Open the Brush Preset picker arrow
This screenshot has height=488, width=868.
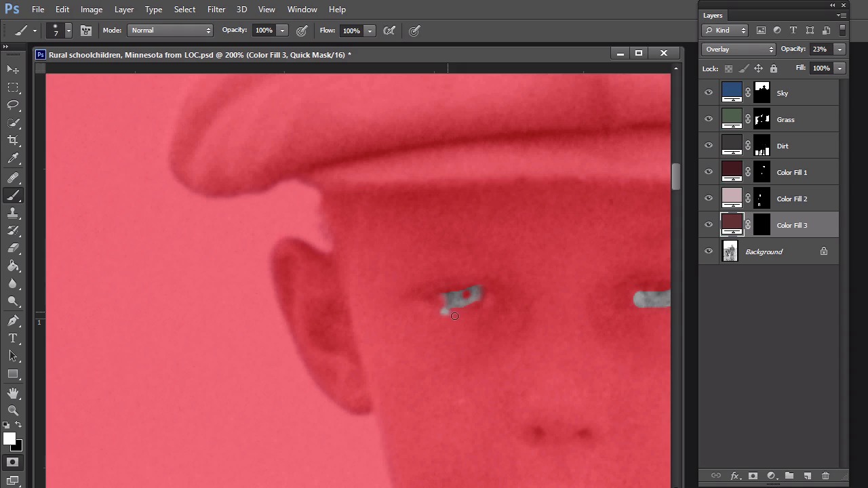[68, 30]
